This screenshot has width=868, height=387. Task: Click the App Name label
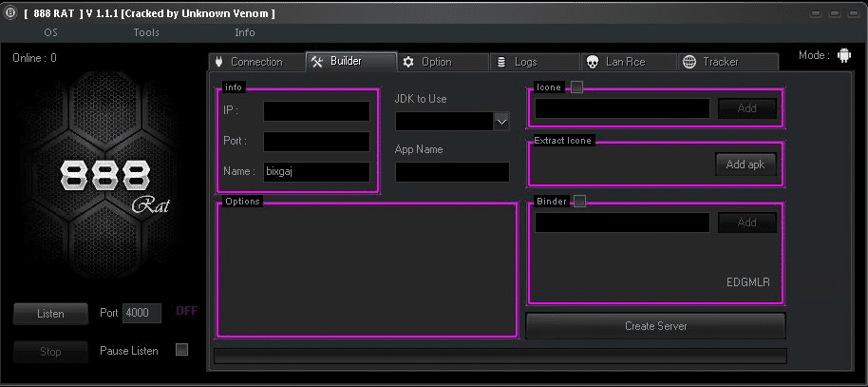tap(419, 149)
